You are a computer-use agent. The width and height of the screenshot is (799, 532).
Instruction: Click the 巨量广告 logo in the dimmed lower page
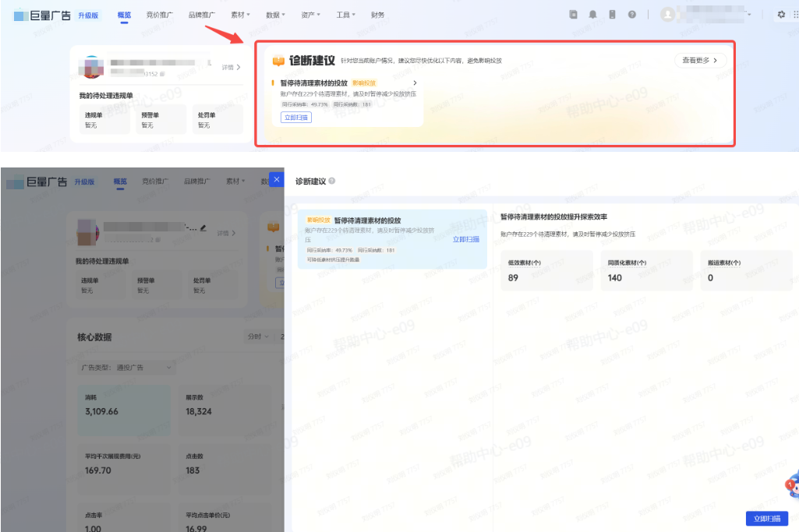tap(37, 181)
